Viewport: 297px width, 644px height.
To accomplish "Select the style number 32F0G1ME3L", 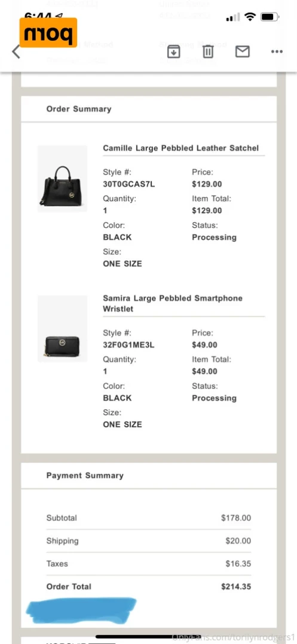I will 129,345.
